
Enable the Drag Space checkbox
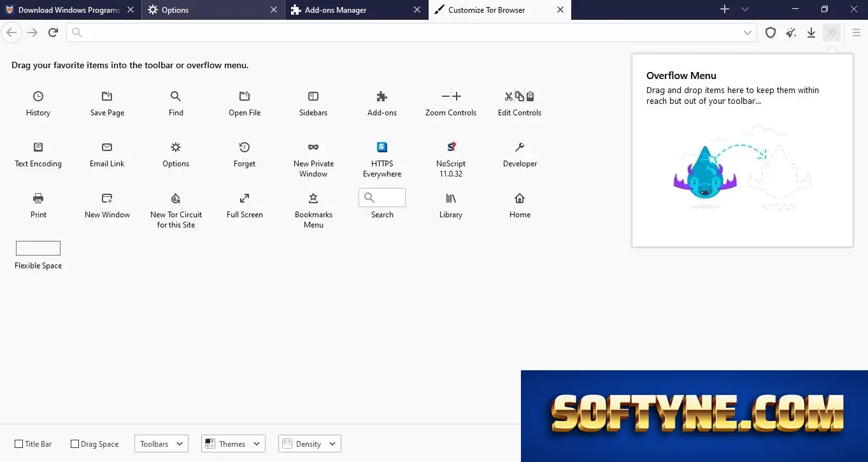click(75, 444)
